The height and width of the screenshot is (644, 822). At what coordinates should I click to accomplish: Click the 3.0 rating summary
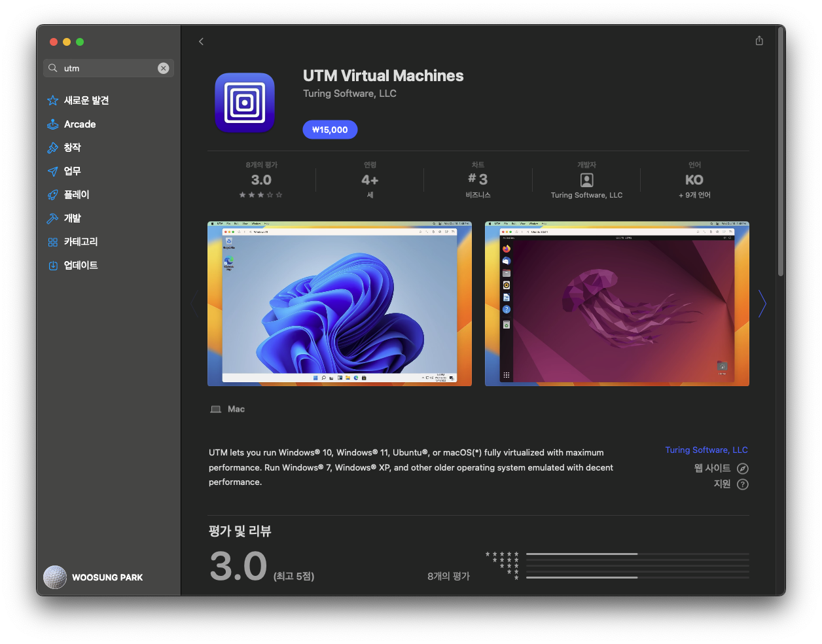point(261,180)
